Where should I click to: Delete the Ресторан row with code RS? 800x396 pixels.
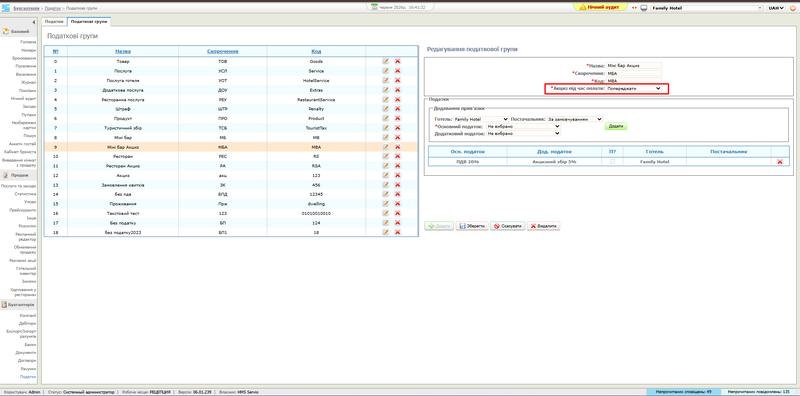(x=397, y=156)
